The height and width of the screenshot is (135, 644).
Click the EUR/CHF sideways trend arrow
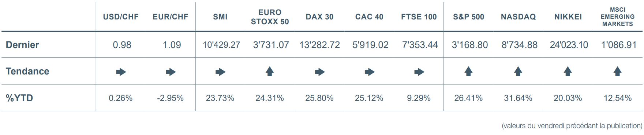point(171,72)
